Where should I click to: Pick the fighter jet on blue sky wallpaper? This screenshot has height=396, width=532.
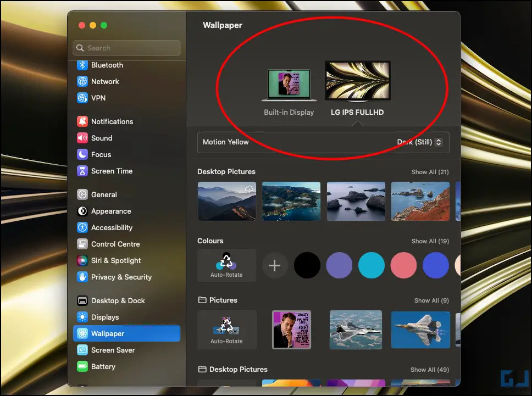click(420, 330)
